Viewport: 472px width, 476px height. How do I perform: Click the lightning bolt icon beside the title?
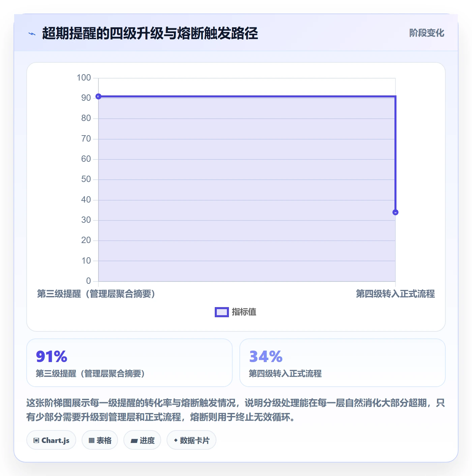tap(32, 34)
